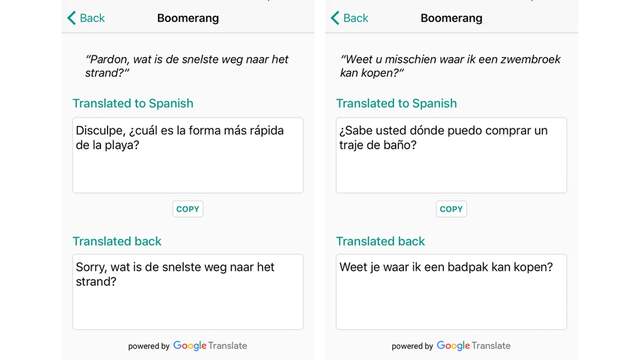Click the right Google Translate logo
Viewport: 640px width, 360px height.
(x=473, y=346)
